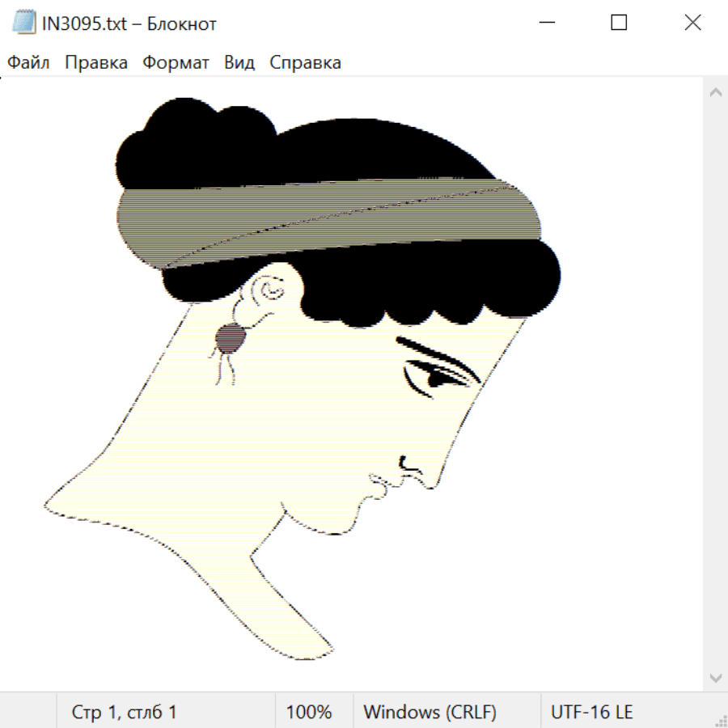This screenshot has height=728, width=728.
Task: Click the Windows (CRLF) line ending indicator
Action: 430,712
